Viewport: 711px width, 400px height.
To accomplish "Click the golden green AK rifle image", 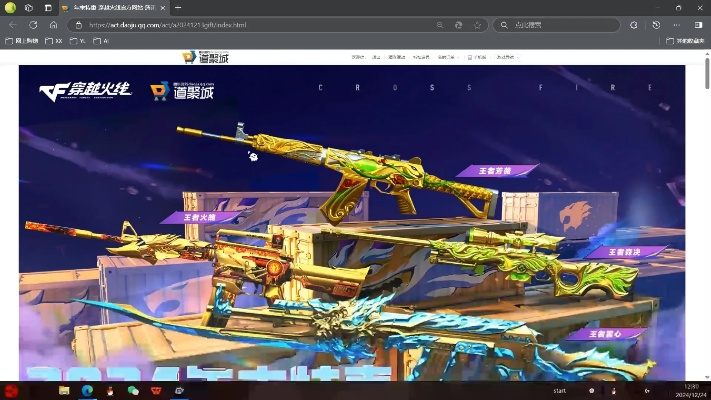I will (340, 175).
